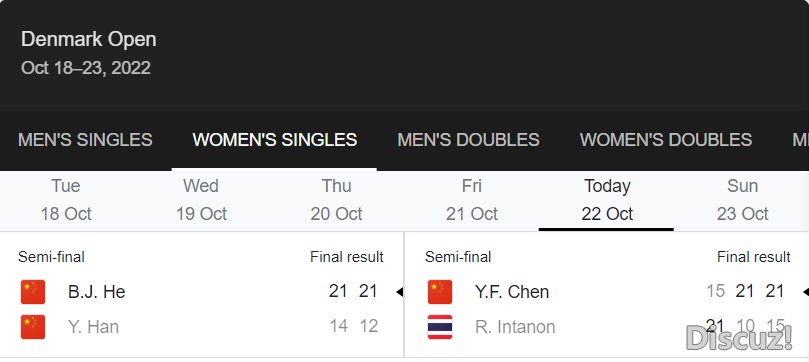Click player name R. Intanon
This screenshot has width=809, height=362.
coord(515,327)
